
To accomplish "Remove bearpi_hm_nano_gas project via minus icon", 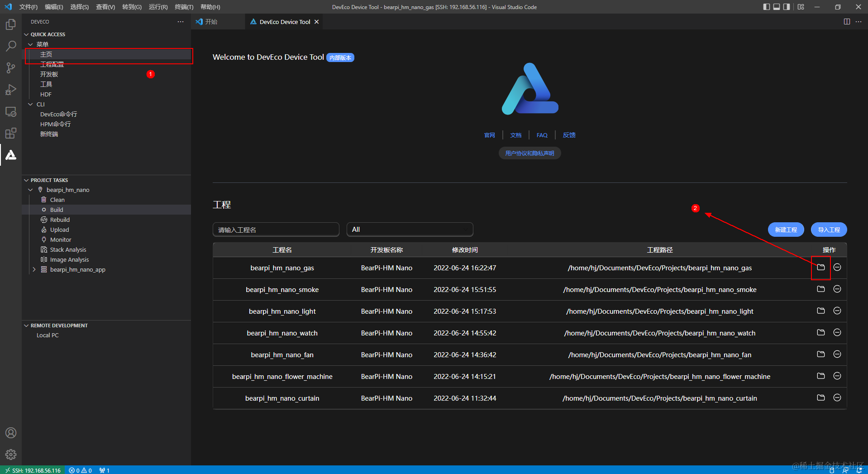I will tap(837, 267).
